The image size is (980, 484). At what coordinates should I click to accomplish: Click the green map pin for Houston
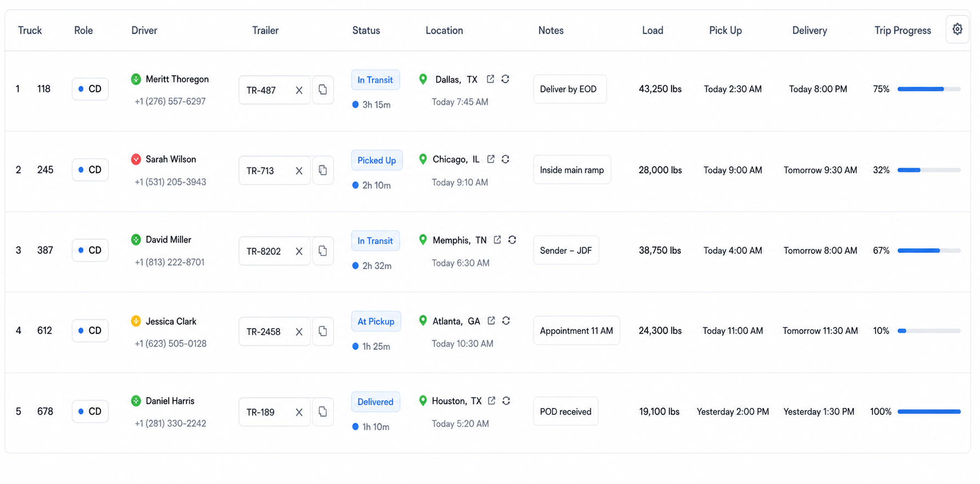tap(423, 400)
